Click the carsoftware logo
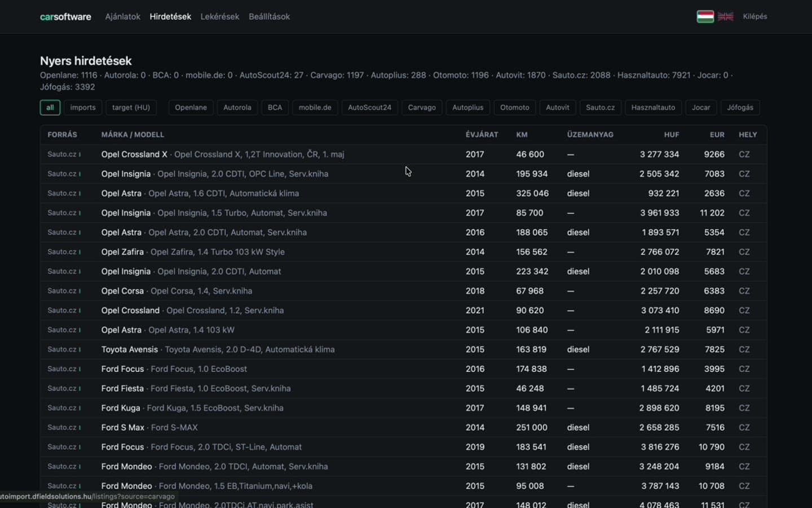This screenshot has height=508, width=812. (65, 17)
